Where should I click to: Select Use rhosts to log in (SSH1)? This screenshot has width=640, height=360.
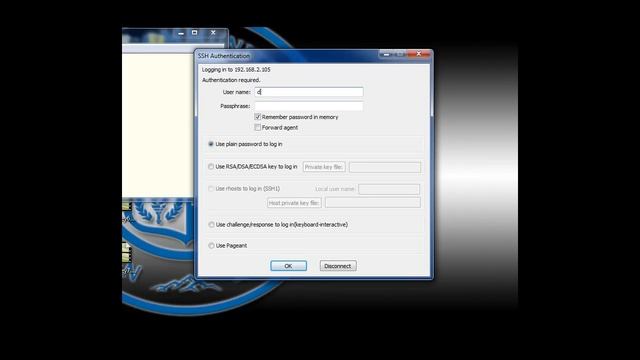211,189
